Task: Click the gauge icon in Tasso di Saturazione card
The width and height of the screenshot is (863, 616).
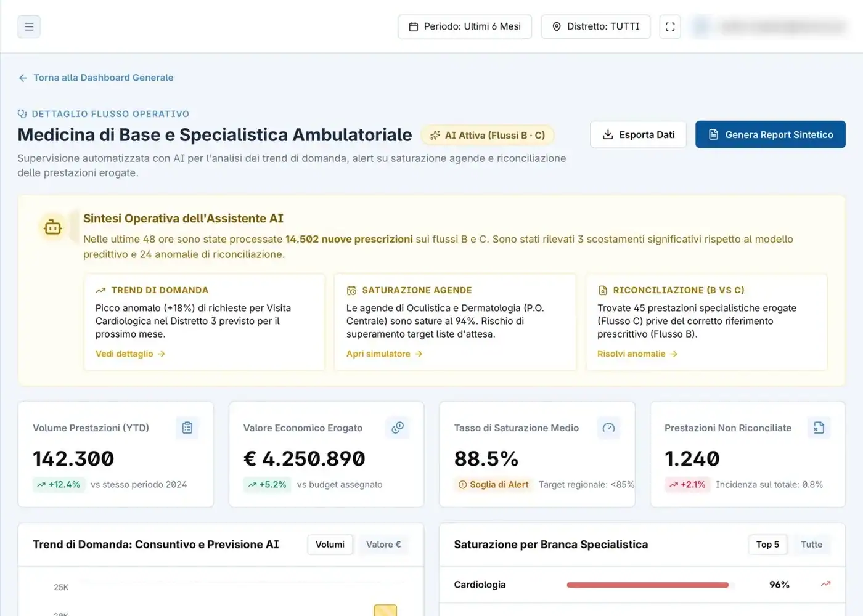Action: tap(608, 428)
